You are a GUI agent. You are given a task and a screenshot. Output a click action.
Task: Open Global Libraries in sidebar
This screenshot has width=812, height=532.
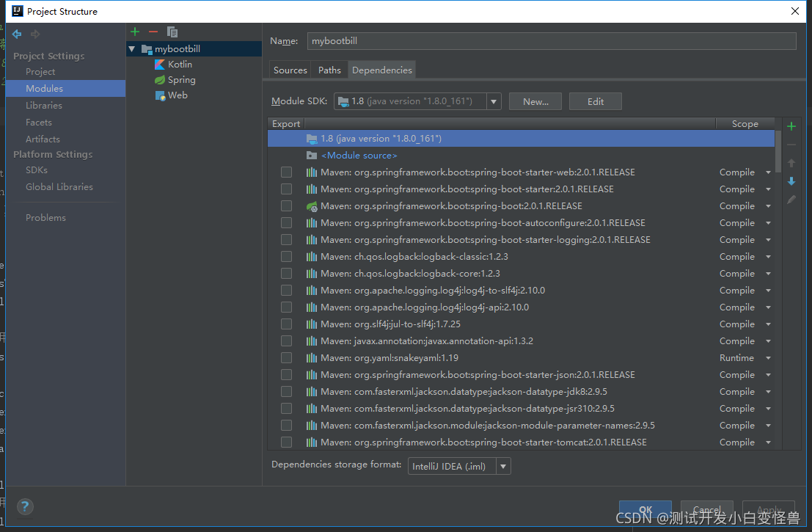pyautogui.click(x=59, y=187)
